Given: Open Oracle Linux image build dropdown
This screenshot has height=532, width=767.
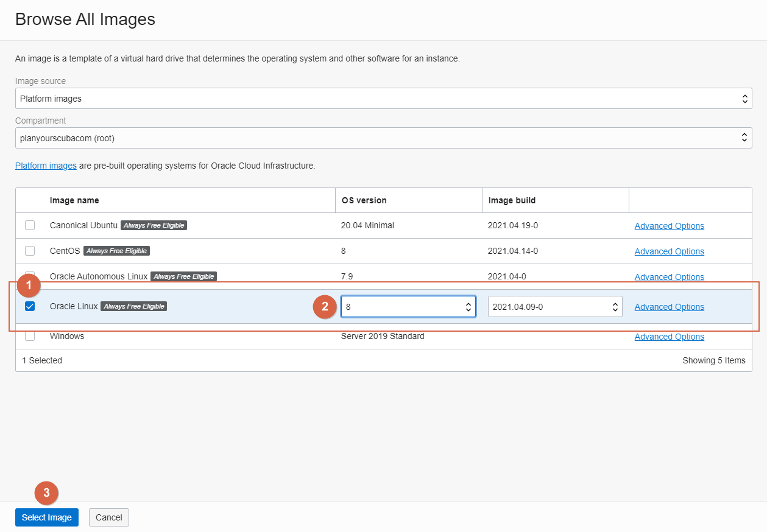Looking at the screenshot, I should coord(555,307).
